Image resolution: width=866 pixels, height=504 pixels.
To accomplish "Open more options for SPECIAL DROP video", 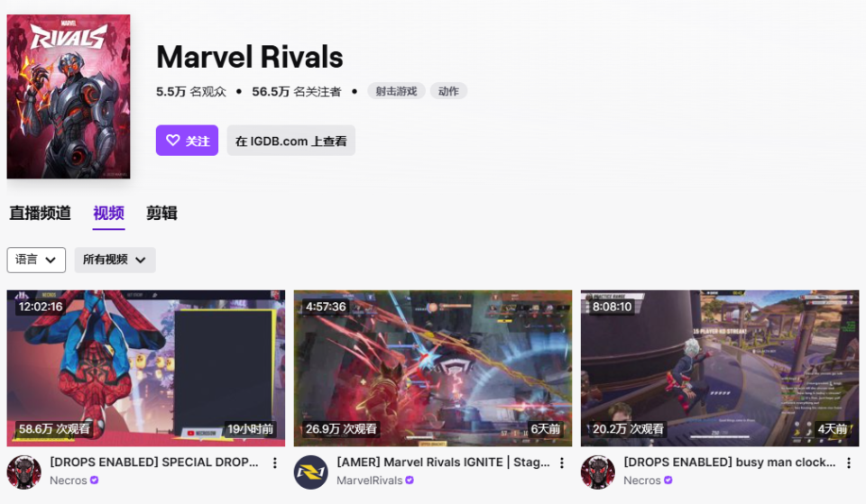I will 274,463.
